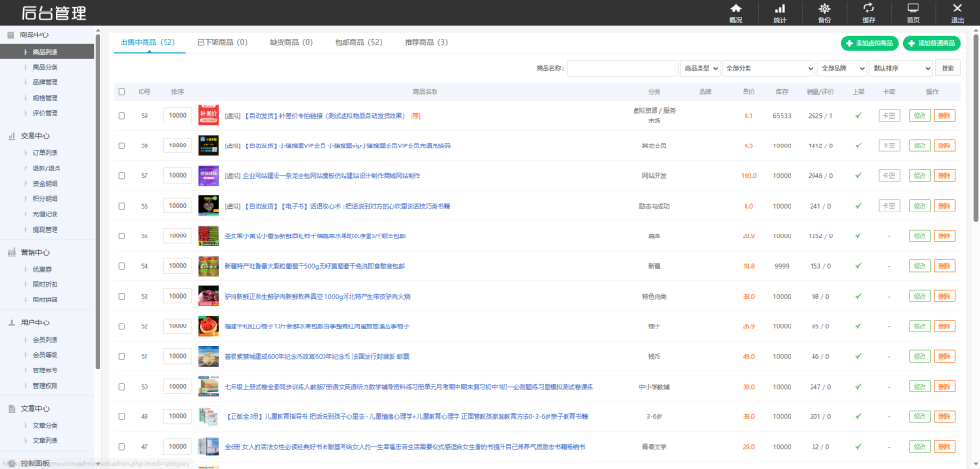Open the 全部分类 category dropdown
This screenshot has height=469, width=980.
[x=768, y=68]
